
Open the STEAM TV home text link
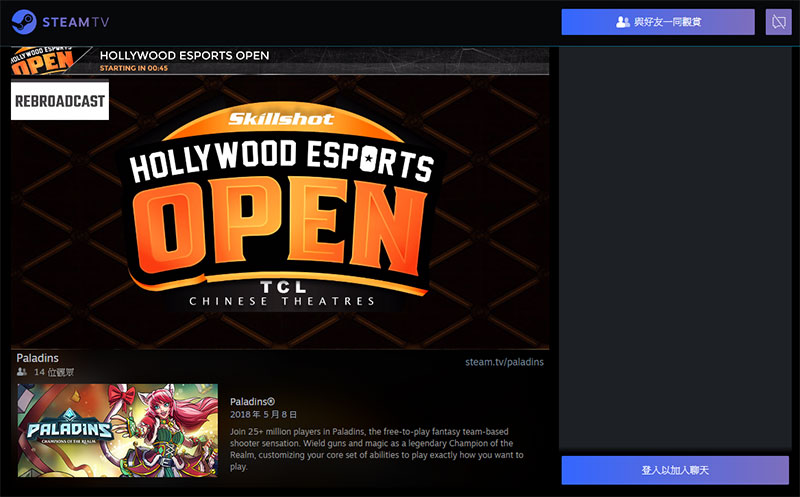pyautogui.click(x=76, y=22)
